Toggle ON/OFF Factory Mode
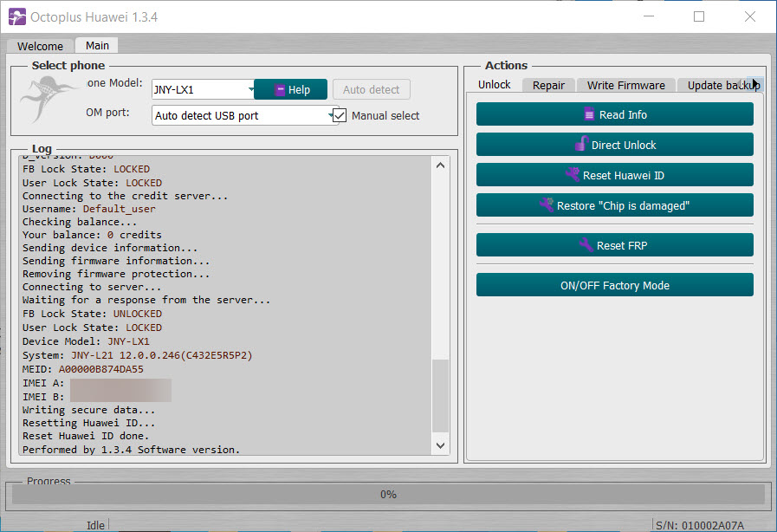The width and height of the screenshot is (777, 532). (615, 285)
